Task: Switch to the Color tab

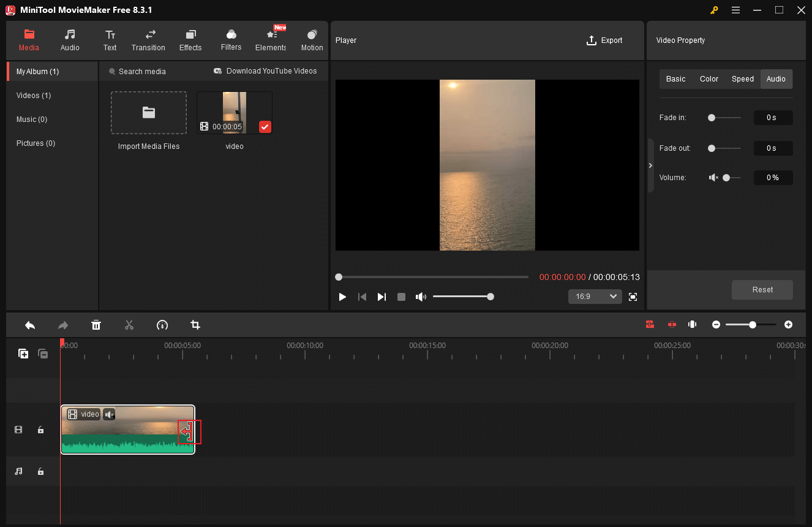Action: coord(709,78)
